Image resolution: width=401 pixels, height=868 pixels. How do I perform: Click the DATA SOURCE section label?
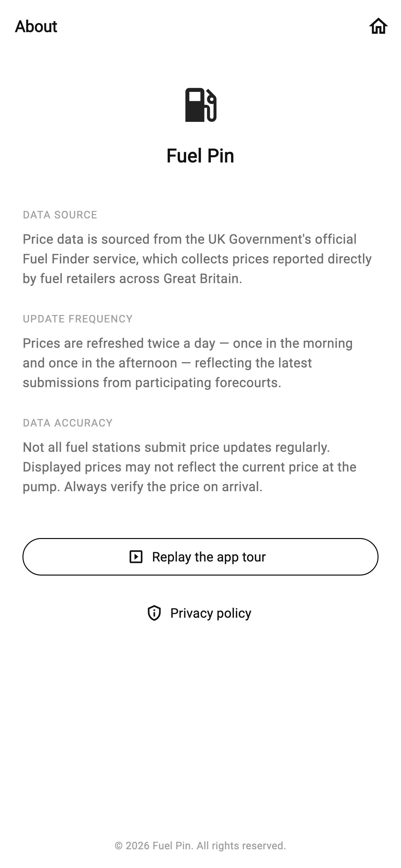(60, 215)
